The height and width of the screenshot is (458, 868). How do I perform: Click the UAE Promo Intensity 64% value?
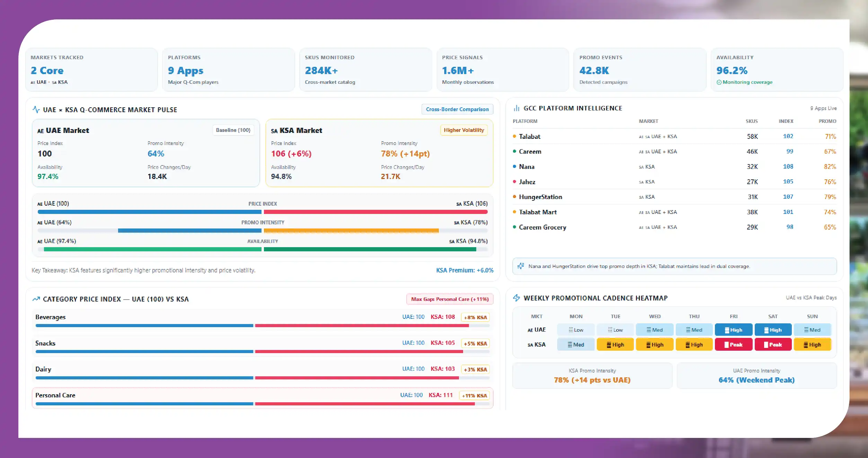point(156,154)
